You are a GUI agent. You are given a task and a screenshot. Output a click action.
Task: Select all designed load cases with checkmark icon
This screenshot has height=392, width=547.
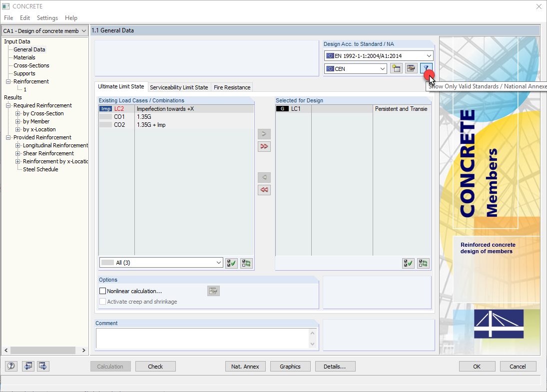click(x=408, y=263)
